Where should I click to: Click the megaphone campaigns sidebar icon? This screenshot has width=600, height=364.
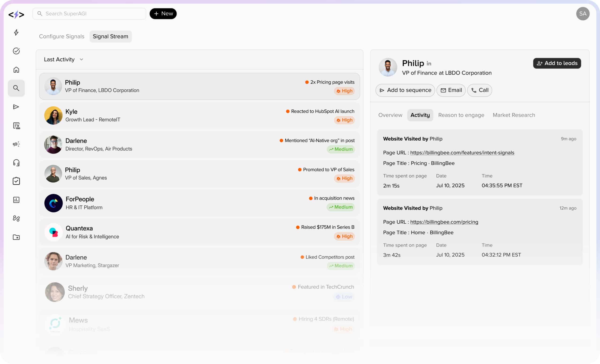(x=16, y=144)
